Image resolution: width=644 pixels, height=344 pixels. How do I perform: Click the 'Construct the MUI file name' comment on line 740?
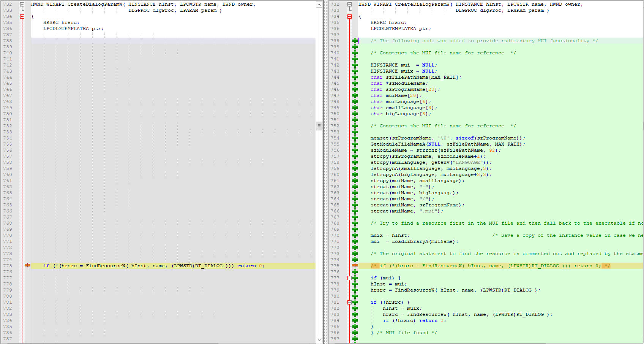point(443,53)
